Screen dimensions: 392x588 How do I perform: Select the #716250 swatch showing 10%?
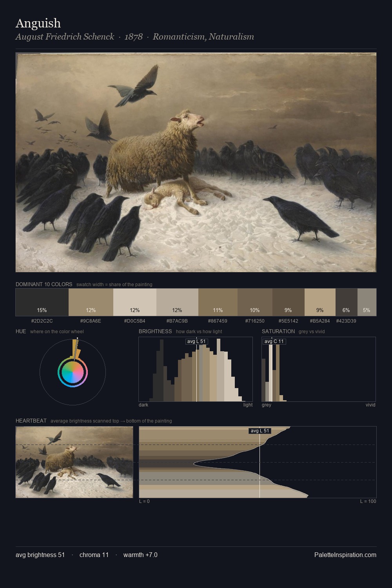pos(255,302)
